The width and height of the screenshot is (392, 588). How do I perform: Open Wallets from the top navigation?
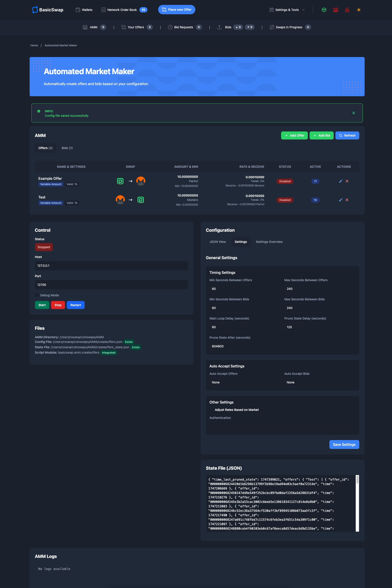click(x=84, y=10)
